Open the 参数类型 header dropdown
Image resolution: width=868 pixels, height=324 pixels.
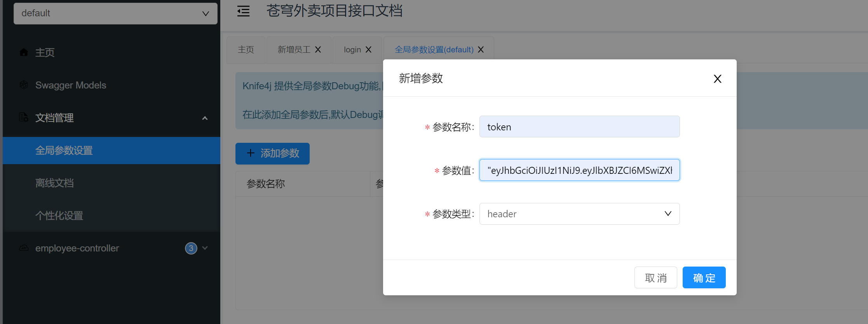(x=579, y=214)
